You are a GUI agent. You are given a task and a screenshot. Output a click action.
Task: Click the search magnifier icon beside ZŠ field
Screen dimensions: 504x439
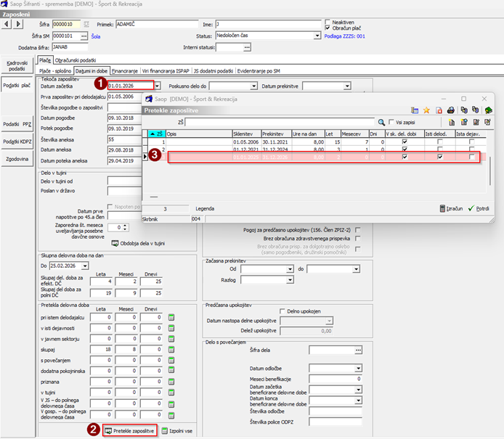coord(381,122)
